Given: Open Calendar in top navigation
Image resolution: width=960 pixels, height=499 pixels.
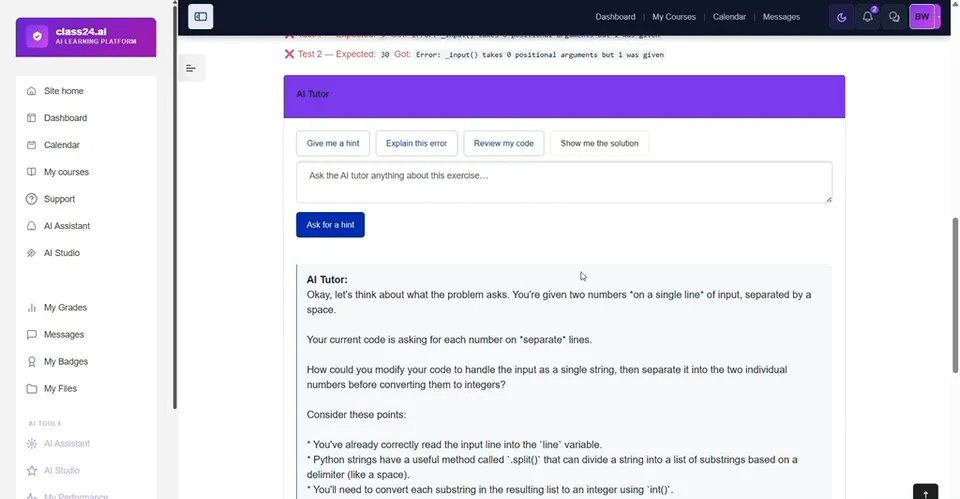Looking at the screenshot, I should pyautogui.click(x=729, y=17).
